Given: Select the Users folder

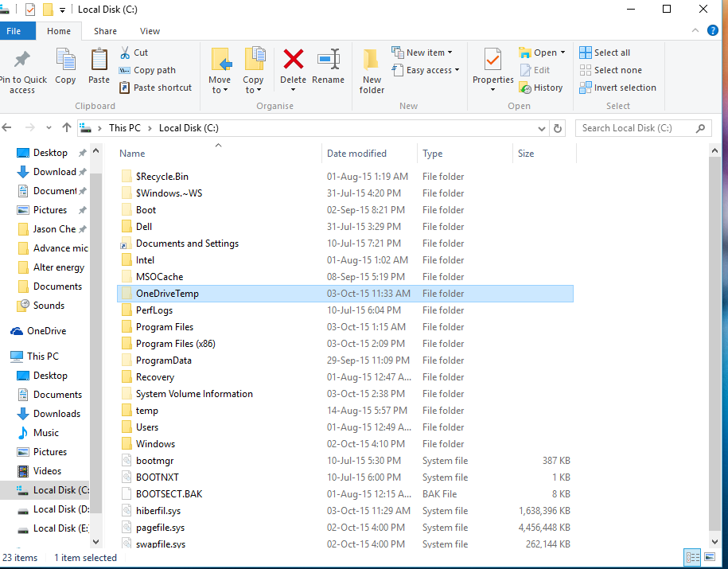Looking at the screenshot, I should coord(345,427).
